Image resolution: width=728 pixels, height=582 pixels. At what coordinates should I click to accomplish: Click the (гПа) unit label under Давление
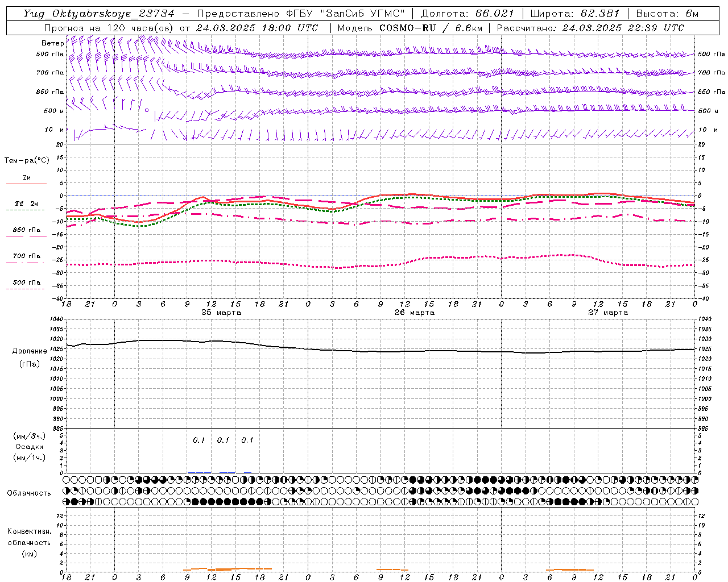point(30,364)
